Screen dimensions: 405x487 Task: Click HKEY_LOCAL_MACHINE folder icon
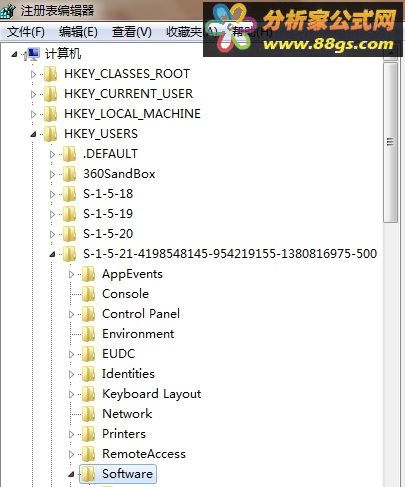(x=51, y=114)
